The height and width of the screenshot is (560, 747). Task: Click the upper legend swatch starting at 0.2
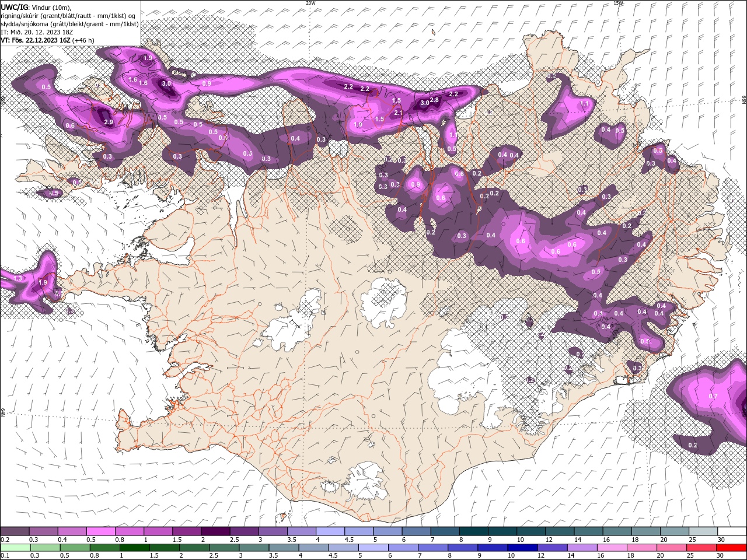[15, 531]
